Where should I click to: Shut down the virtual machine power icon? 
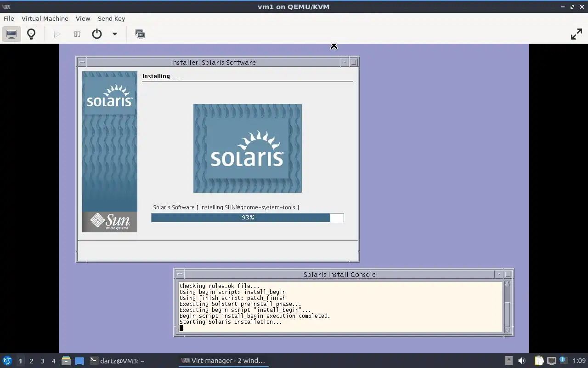[x=96, y=34]
